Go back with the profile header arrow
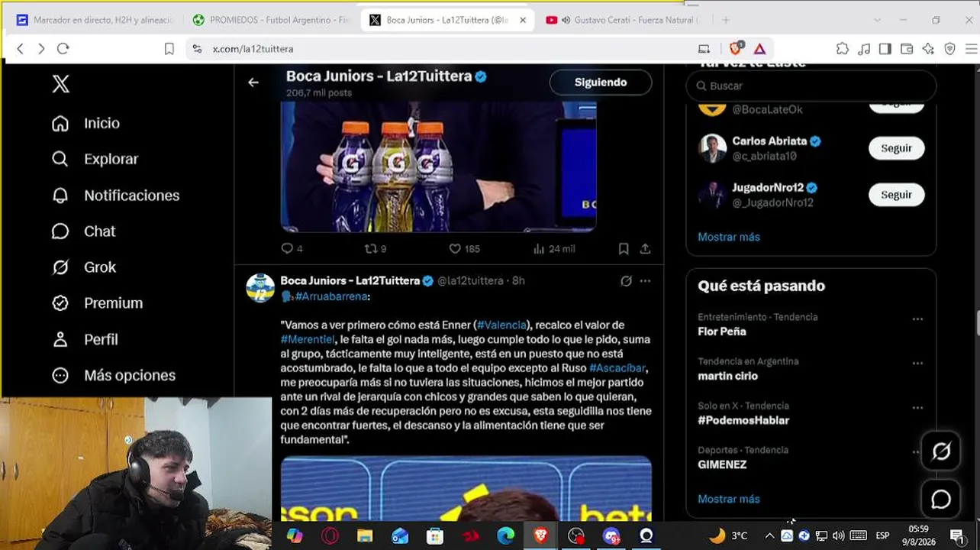 tap(253, 82)
